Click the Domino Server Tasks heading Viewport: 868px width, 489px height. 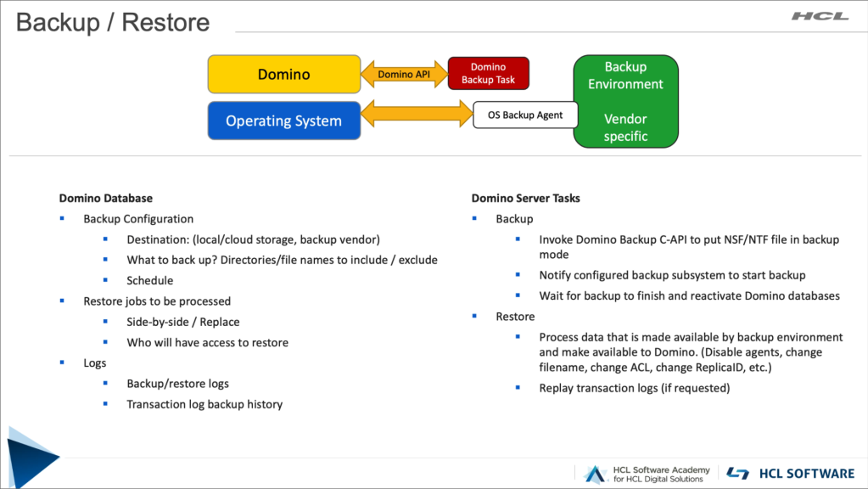[x=525, y=198]
